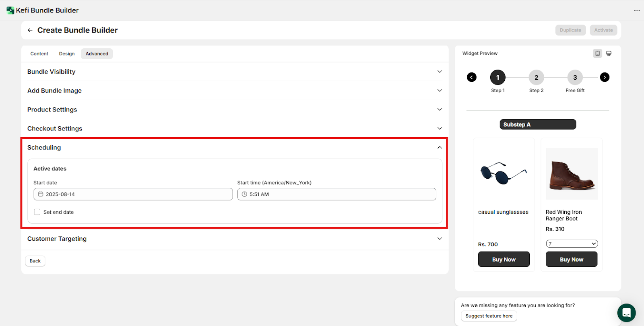
Task: Click Suggest feature here button
Action: [489, 316]
